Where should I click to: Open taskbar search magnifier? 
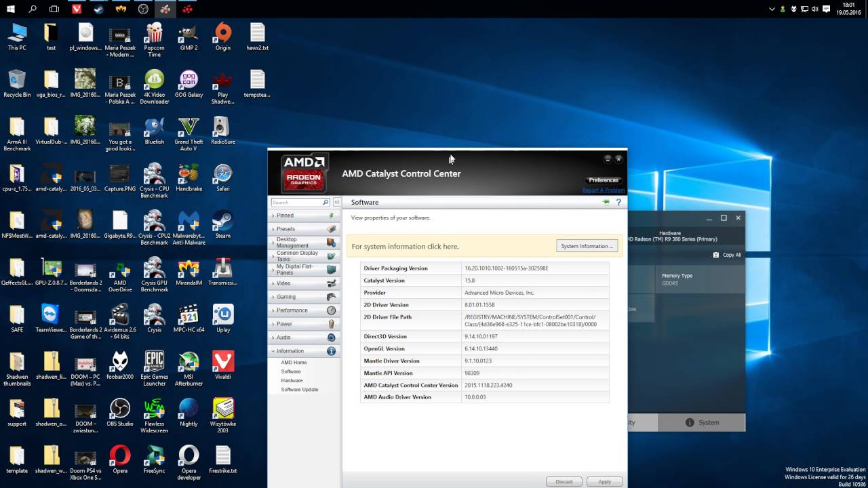(x=33, y=9)
